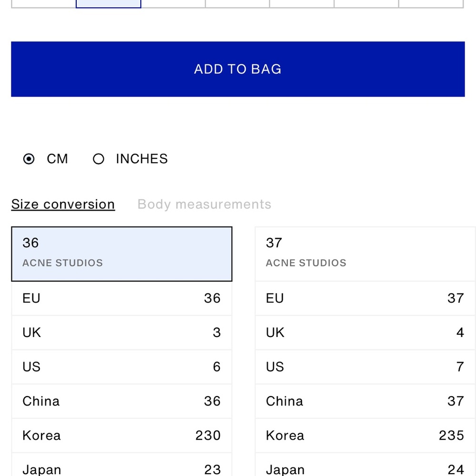Click Korea 235 row in the size table

click(365, 436)
